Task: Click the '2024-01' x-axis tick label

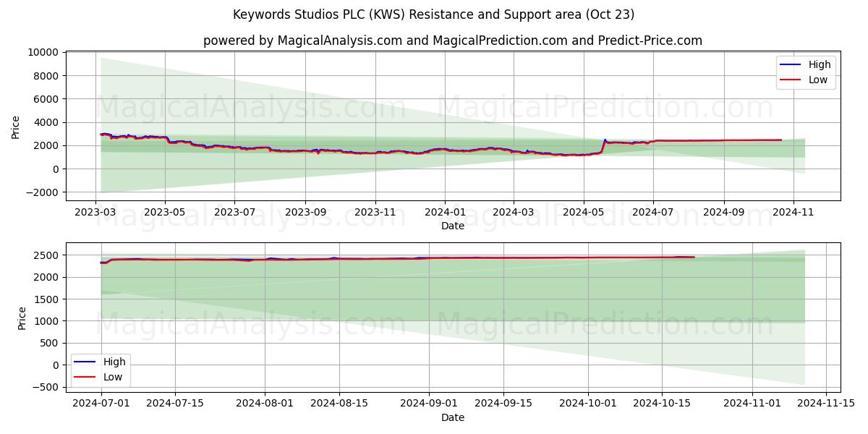Action: 444,213
